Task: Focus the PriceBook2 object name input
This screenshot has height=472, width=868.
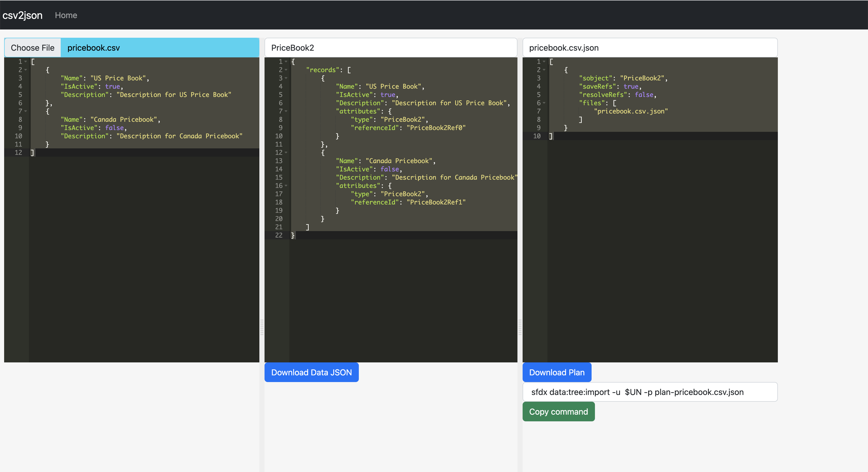Action: (391, 48)
